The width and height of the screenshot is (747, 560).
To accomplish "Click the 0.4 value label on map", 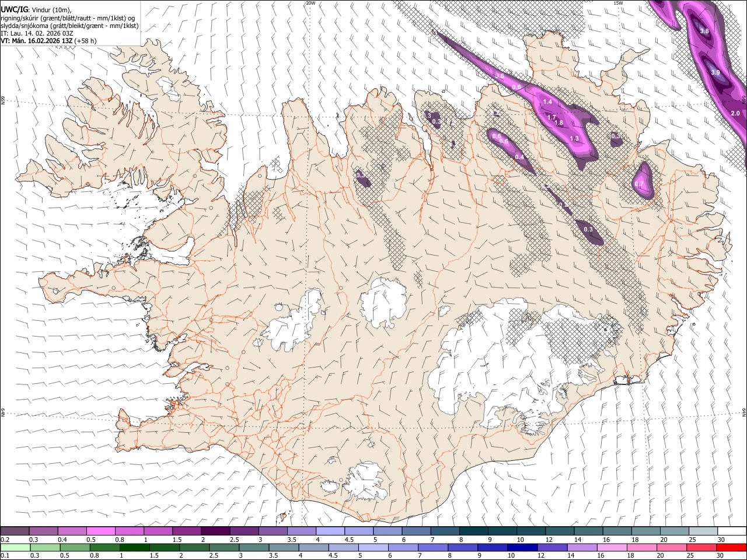I will point(519,157).
